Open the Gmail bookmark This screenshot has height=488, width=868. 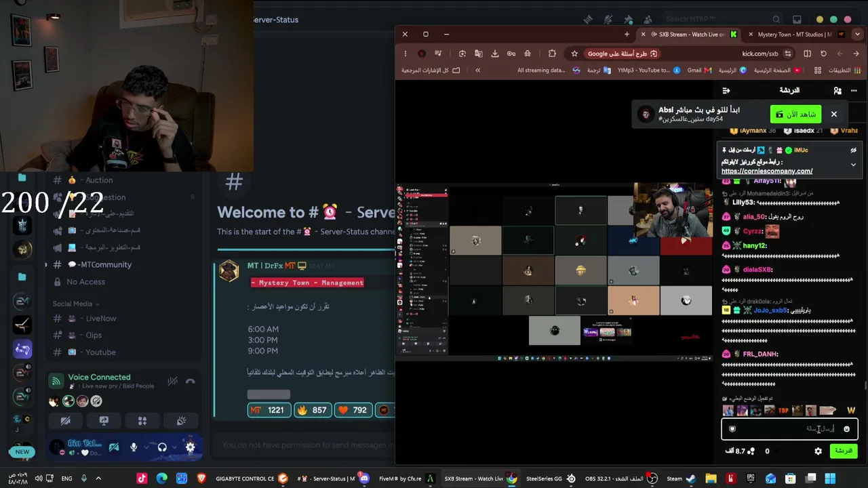pos(699,70)
